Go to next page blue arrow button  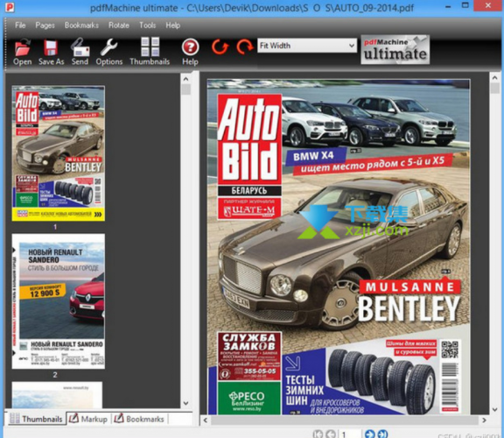click(x=369, y=434)
